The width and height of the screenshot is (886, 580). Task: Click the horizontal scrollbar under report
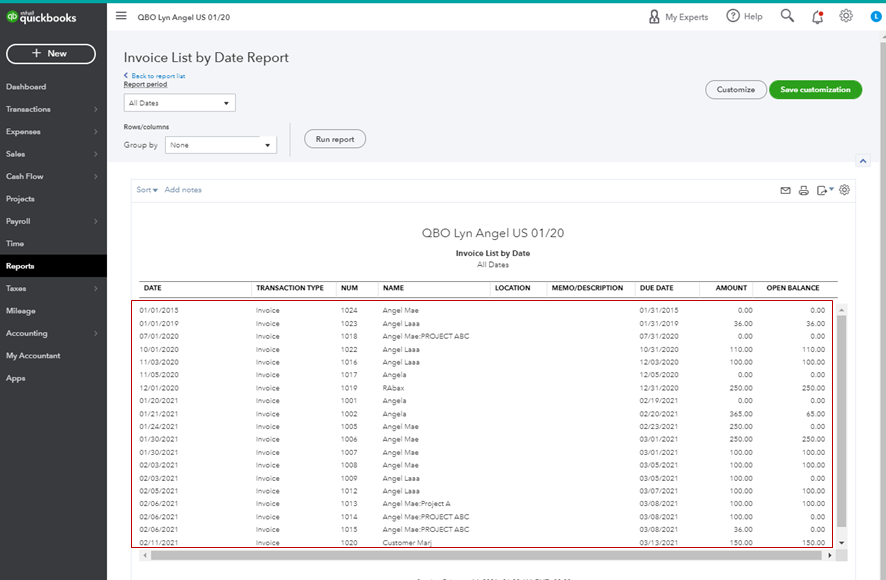pyautogui.click(x=486, y=555)
